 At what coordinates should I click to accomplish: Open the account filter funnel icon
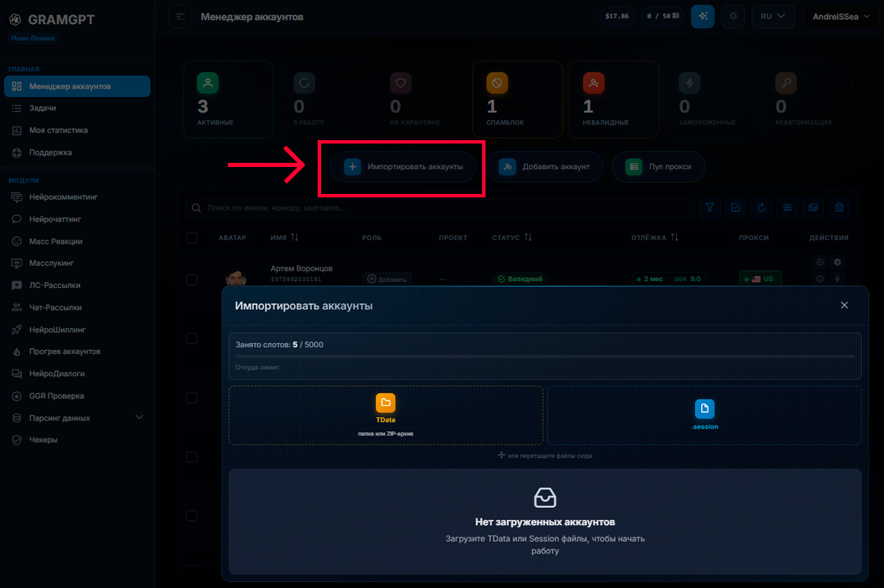point(709,207)
